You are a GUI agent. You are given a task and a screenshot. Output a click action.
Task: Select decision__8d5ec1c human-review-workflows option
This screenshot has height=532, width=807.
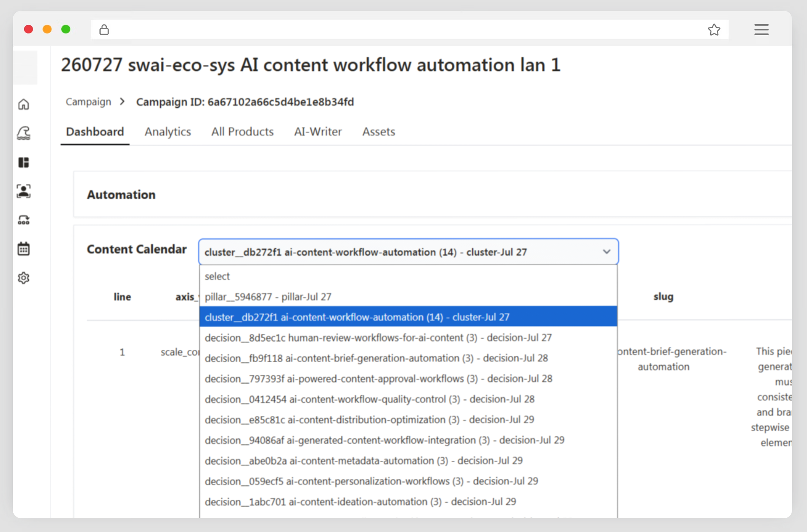(408, 338)
